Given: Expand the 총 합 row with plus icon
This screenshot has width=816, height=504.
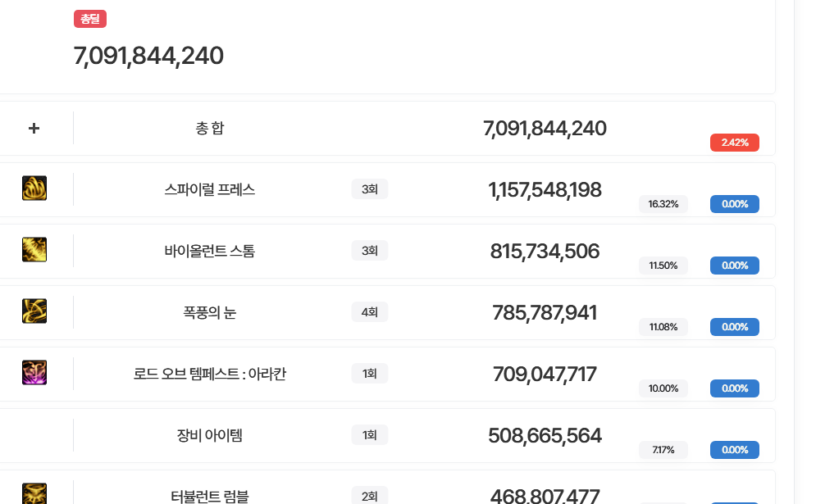Looking at the screenshot, I should pos(34,129).
